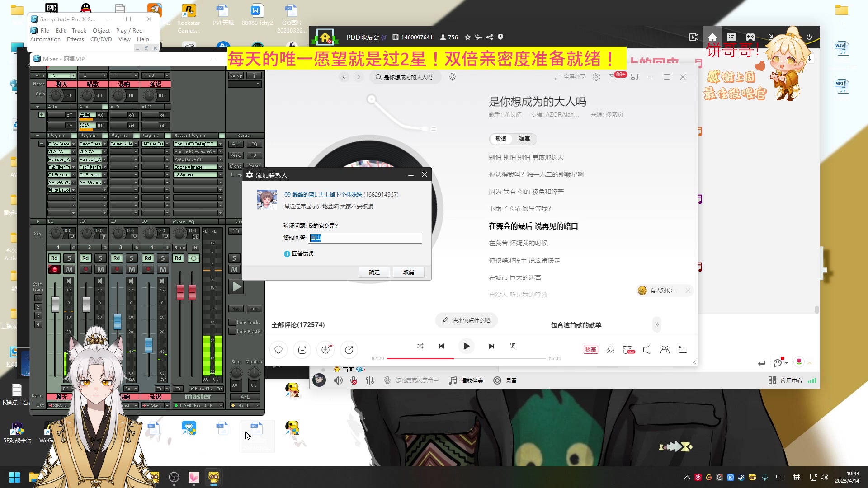This screenshot has height=488, width=868.
Task: Toggle the muted microphone icon
Action: (354, 380)
